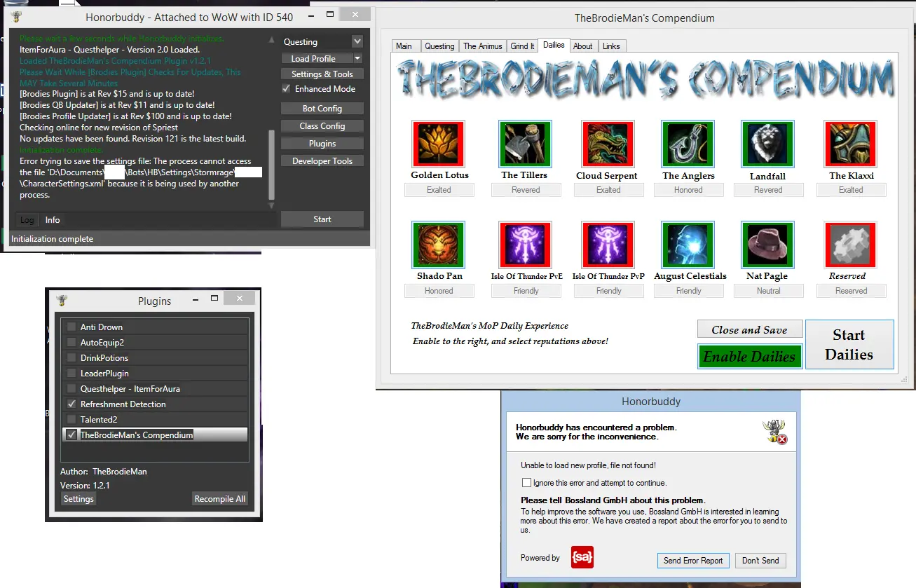Open the Questing bot type dropdown
Image resolution: width=916 pixels, height=588 pixels.
click(x=357, y=42)
